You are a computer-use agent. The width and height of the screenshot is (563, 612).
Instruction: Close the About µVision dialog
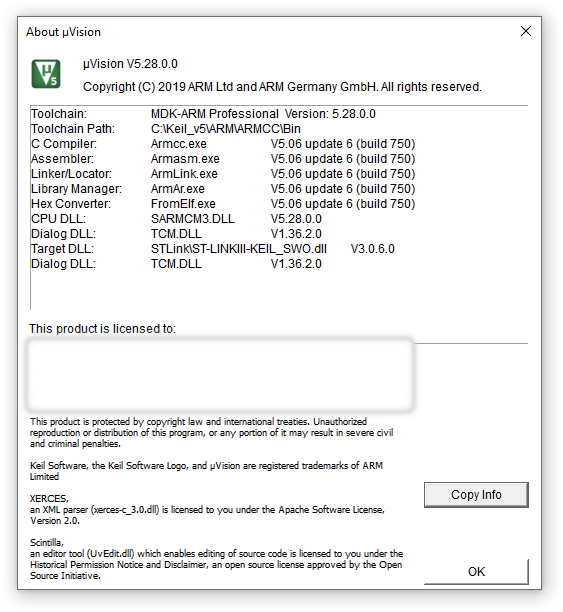(x=526, y=31)
